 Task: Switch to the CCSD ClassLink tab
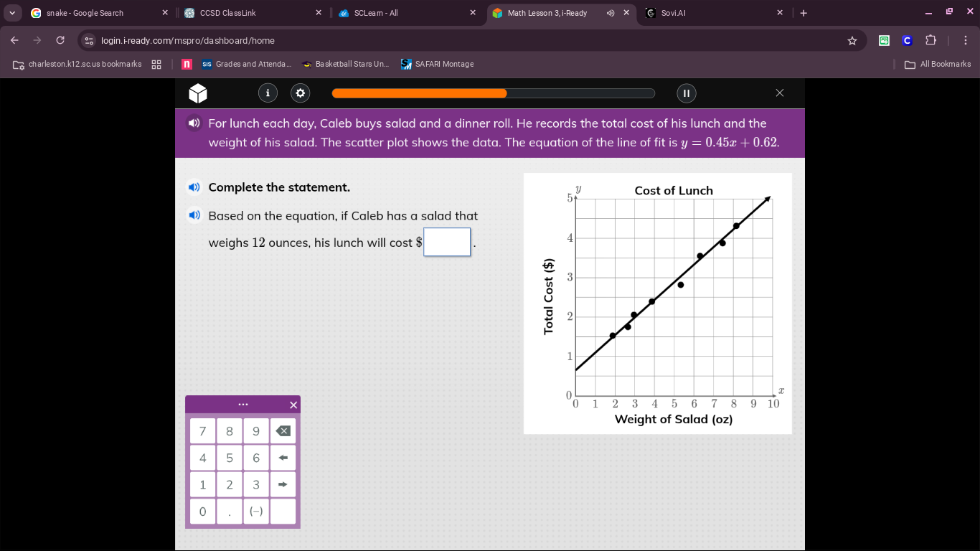(244, 13)
